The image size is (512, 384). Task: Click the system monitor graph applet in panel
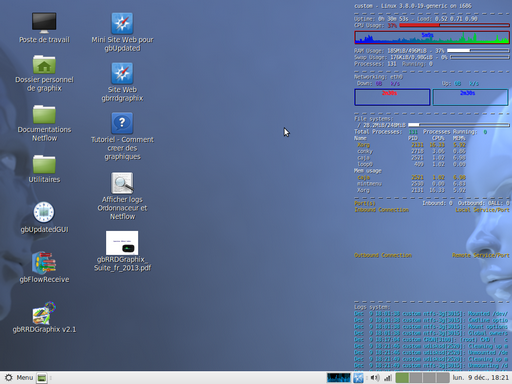pyautogui.click(x=339, y=378)
